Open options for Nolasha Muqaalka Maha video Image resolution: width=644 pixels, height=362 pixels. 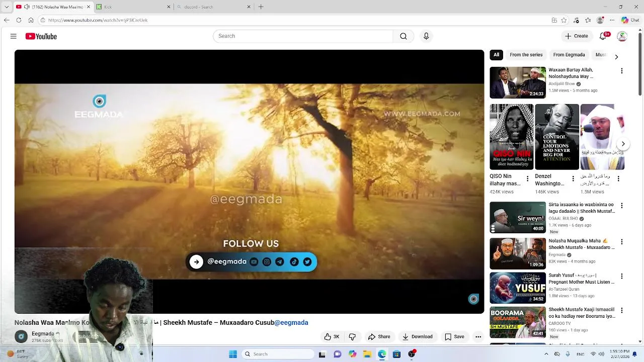622,242
